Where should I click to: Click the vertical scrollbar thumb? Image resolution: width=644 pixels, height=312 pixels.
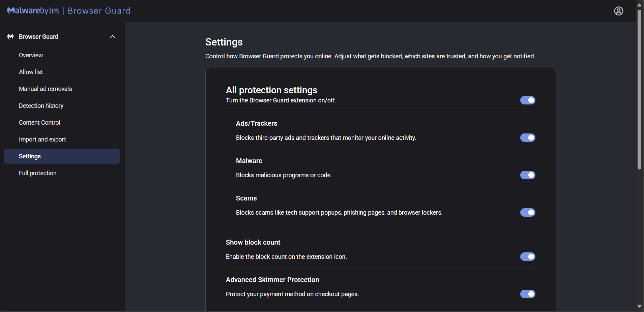coord(639,89)
